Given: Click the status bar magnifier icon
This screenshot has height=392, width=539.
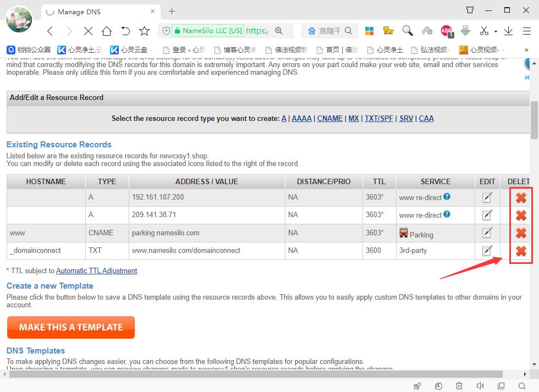Looking at the screenshot, I should pos(522,386).
